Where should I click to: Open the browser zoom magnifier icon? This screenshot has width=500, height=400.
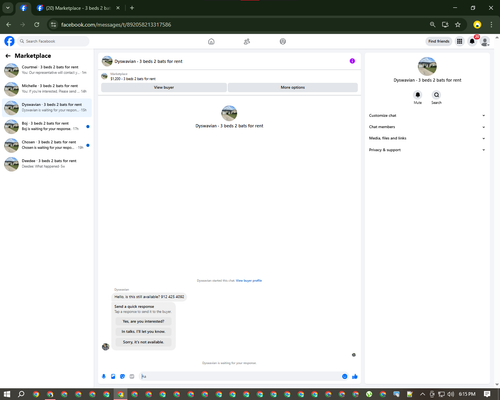click(x=432, y=24)
